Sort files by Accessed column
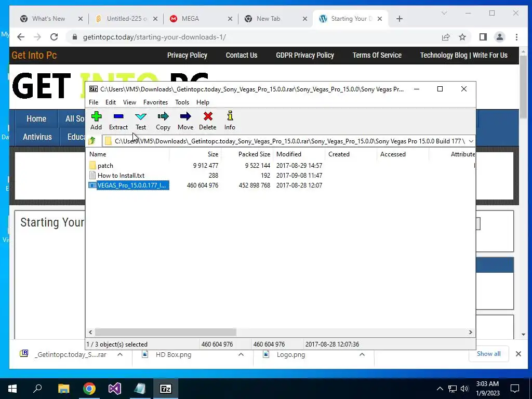532x399 pixels. point(403,154)
